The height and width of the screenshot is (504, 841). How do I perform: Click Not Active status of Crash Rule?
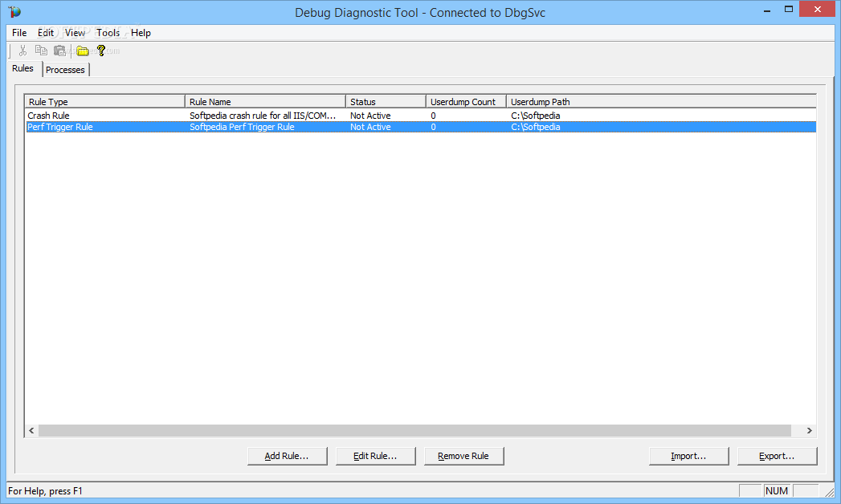pos(370,116)
